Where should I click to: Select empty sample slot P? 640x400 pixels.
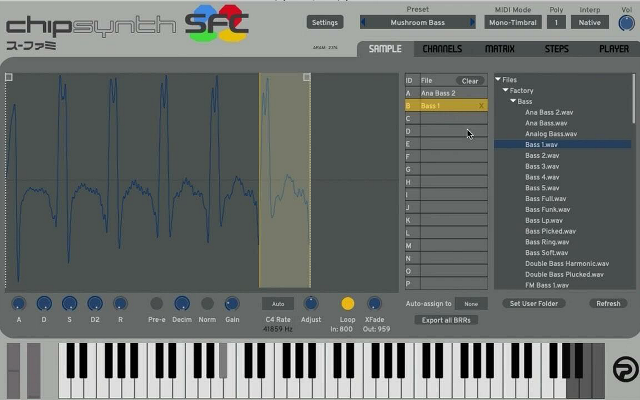446,284
